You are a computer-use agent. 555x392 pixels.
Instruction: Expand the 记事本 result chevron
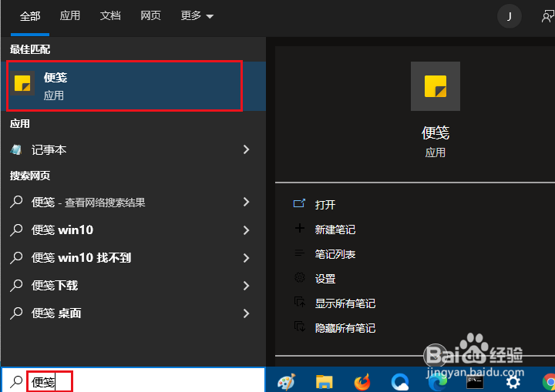click(x=247, y=149)
